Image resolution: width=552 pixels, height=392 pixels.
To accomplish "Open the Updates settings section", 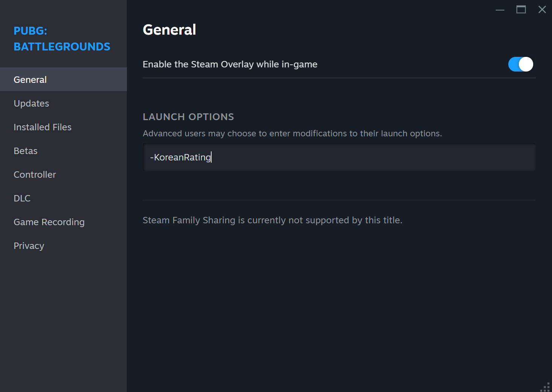I will (x=31, y=104).
